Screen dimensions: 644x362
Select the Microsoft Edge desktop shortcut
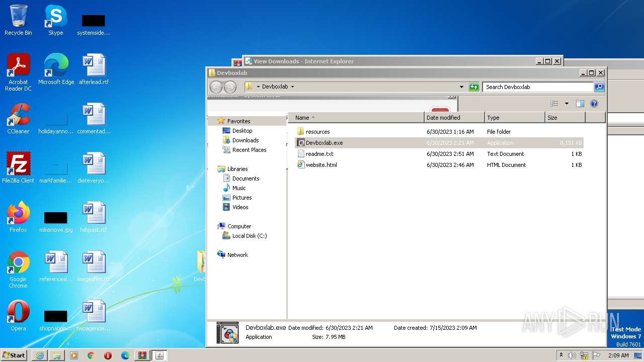[x=56, y=69]
